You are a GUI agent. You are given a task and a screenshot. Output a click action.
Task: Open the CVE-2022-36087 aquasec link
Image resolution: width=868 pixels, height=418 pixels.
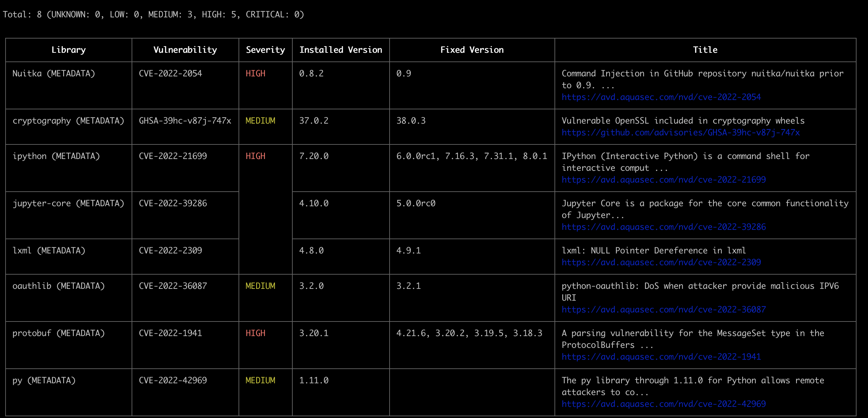(x=663, y=310)
